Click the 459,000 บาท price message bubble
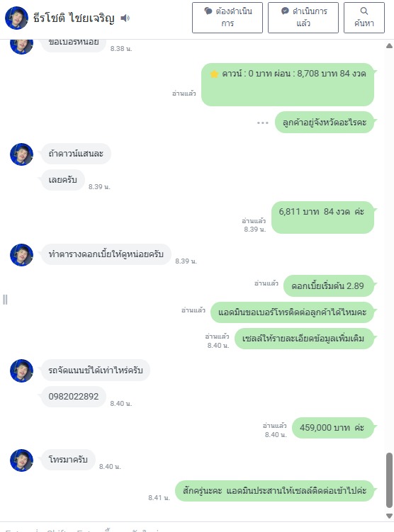 coord(333,427)
